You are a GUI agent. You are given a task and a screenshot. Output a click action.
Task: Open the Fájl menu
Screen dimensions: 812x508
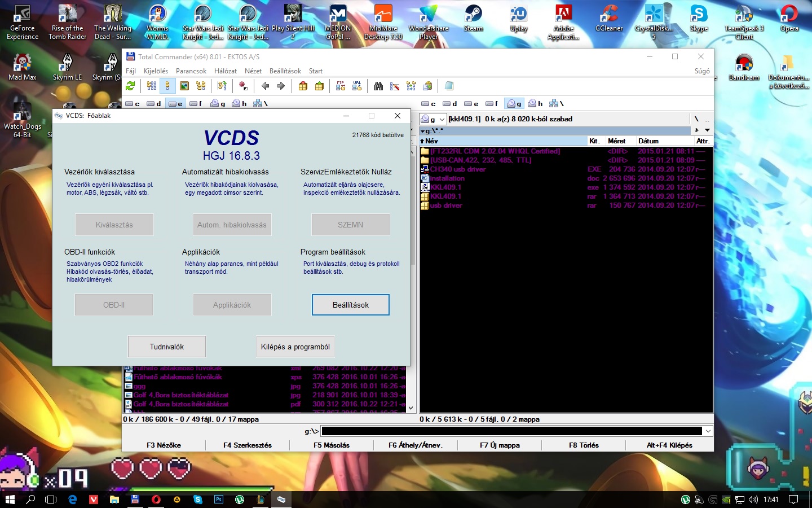[131, 71]
